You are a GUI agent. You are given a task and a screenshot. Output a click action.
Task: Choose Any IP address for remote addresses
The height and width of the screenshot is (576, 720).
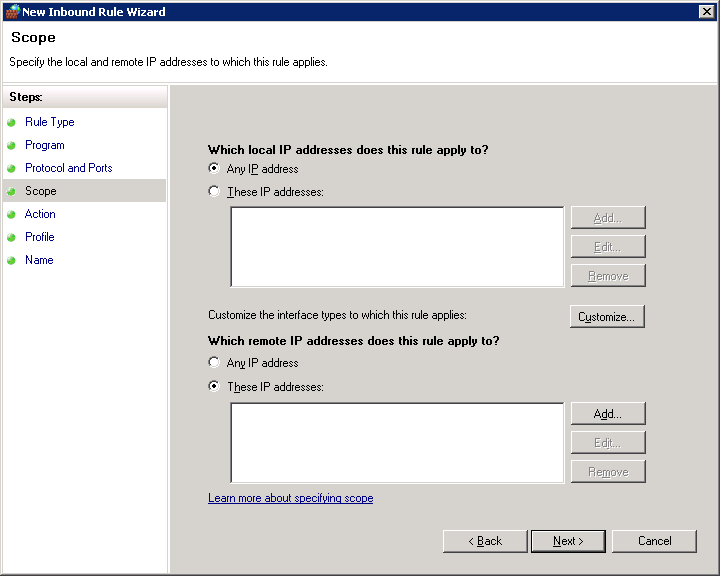pyautogui.click(x=214, y=363)
